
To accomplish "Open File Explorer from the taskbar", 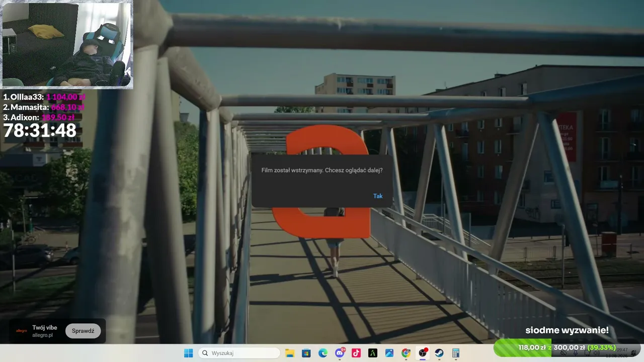I will [289, 353].
